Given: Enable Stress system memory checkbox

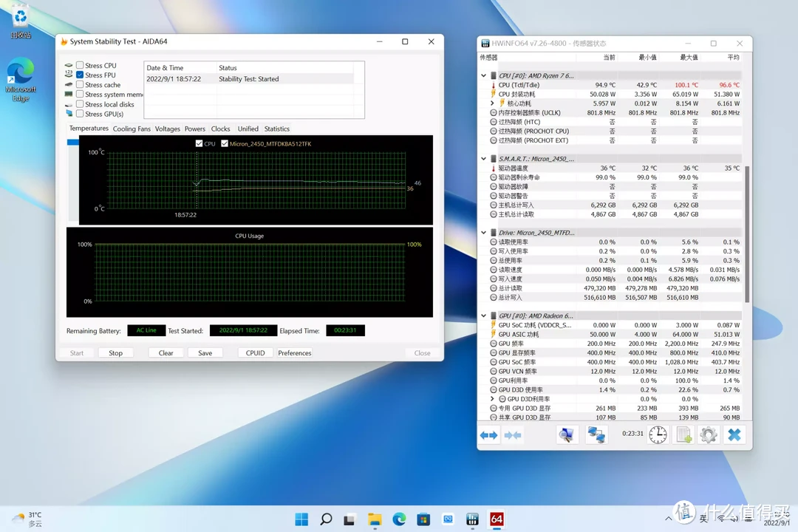Looking at the screenshot, I should 80,94.
